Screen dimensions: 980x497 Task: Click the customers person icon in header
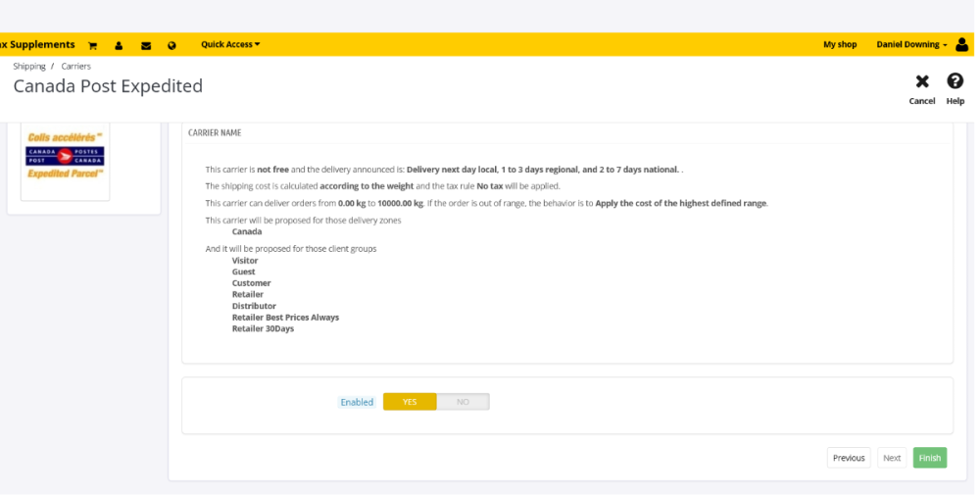click(119, 45)
